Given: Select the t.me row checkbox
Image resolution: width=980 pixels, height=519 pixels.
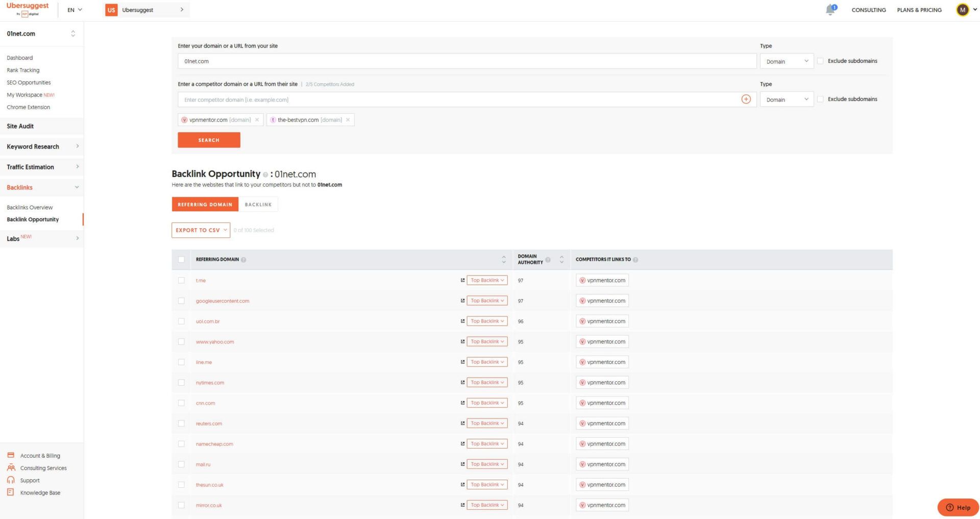Looking at the screenshot, I should [x=181, y=280].
